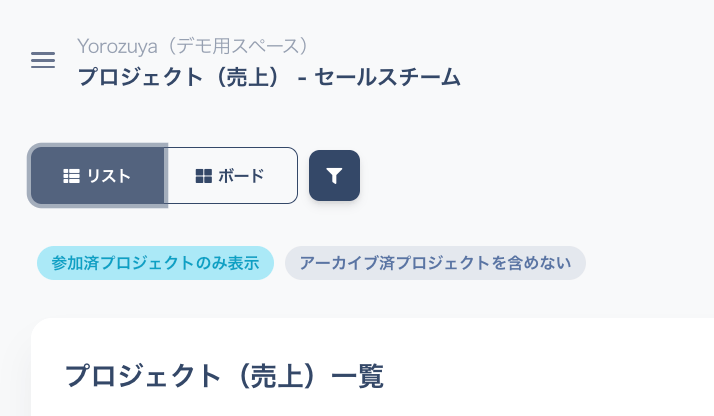Toggle the 参加済プロジェクトのみ表示 chip
The width and height of the screenshot is (714, 416).
tap(155, 263)
